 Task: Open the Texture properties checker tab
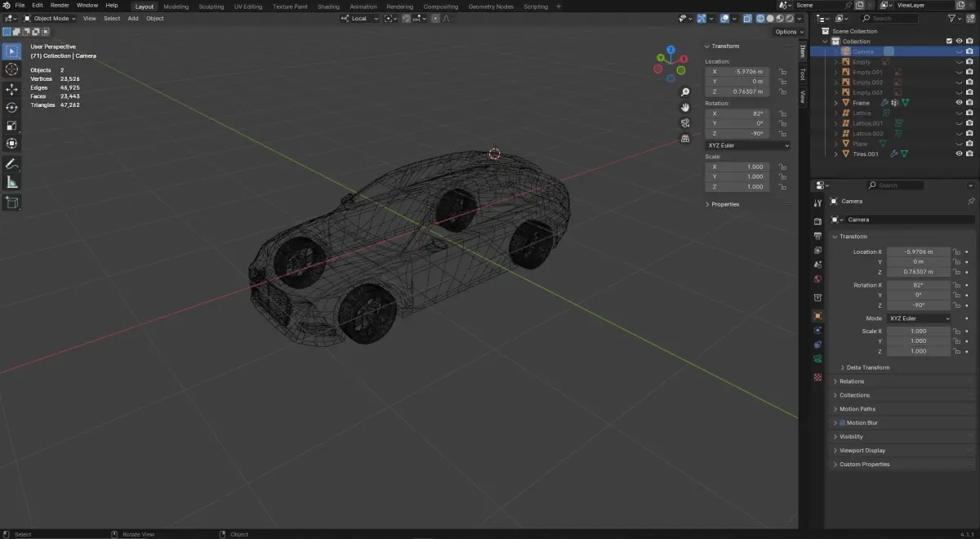click(817, 376)
